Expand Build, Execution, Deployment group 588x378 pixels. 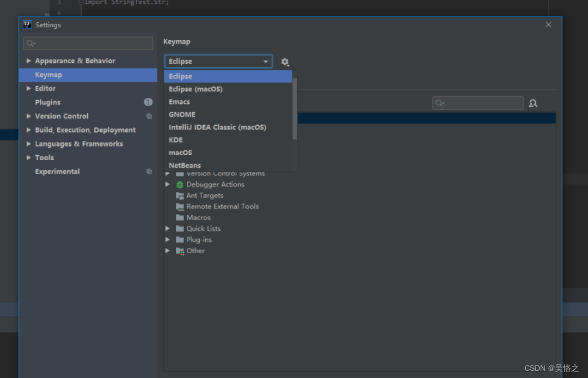pos(28,130)
